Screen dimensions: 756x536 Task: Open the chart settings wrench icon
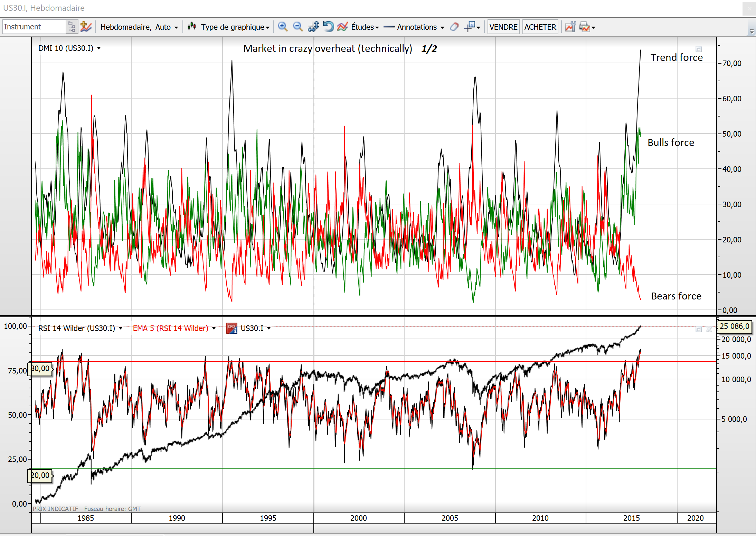tap(570, 27)
